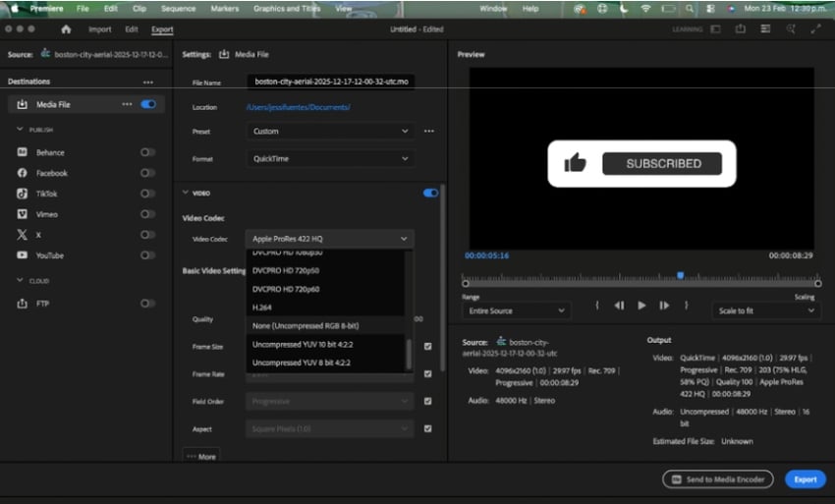Open the Format QuickTime dropdown
The height and width of the screenshot is (504, 835).
coord(329,158)
